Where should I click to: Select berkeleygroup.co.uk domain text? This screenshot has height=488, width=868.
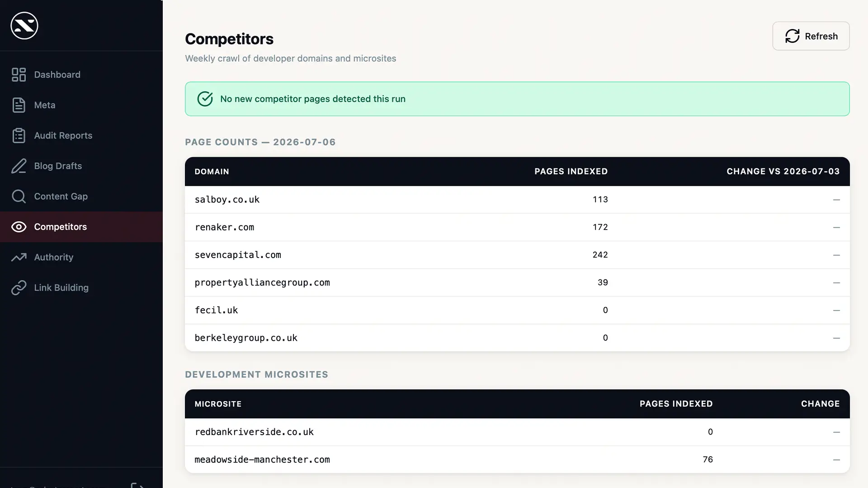[246, 338]
